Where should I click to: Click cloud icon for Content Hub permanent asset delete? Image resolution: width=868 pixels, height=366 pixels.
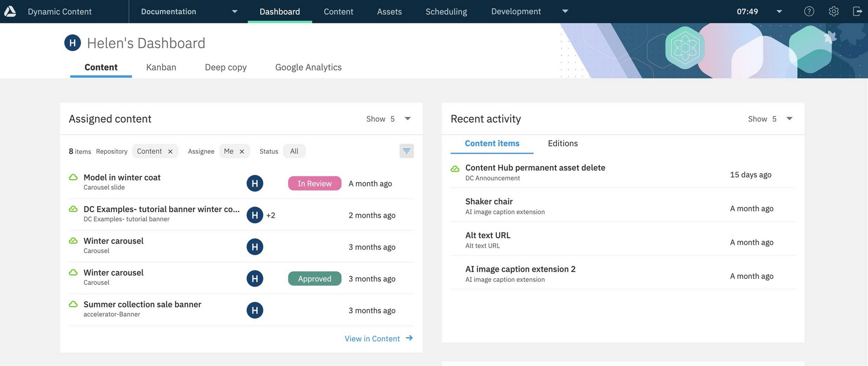[x=455, y=169]
